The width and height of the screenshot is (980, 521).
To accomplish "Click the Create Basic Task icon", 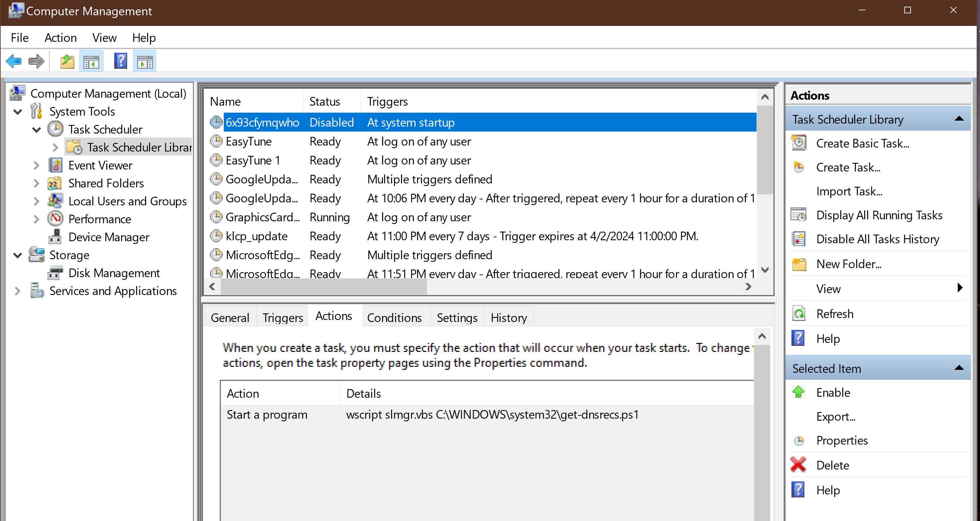I will 798,143.
